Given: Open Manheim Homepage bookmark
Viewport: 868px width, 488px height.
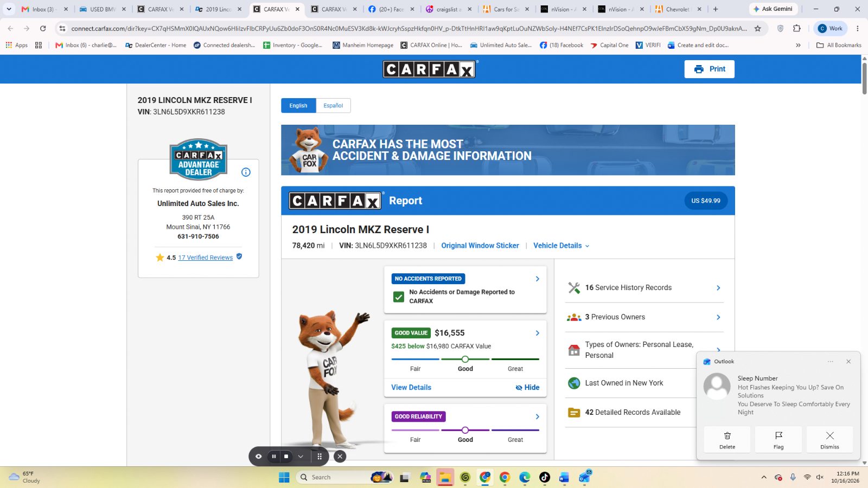Looking at the screenshot, I should click(363, 45).
